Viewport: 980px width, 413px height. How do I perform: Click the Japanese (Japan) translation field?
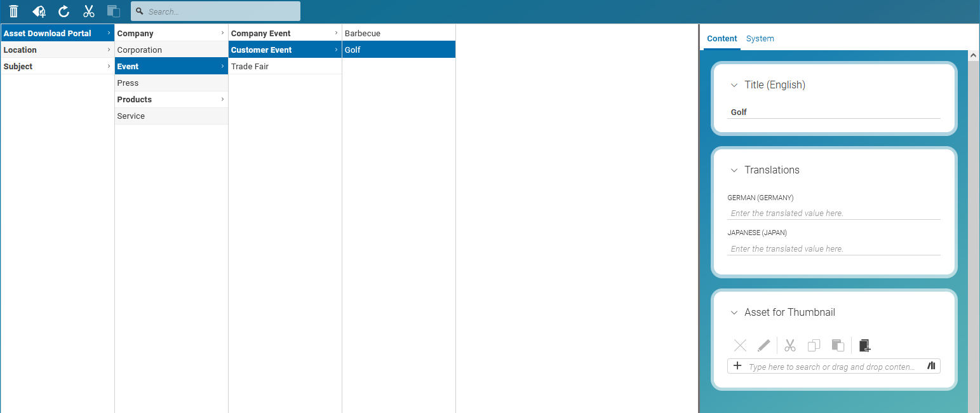[x=833, y=249]
